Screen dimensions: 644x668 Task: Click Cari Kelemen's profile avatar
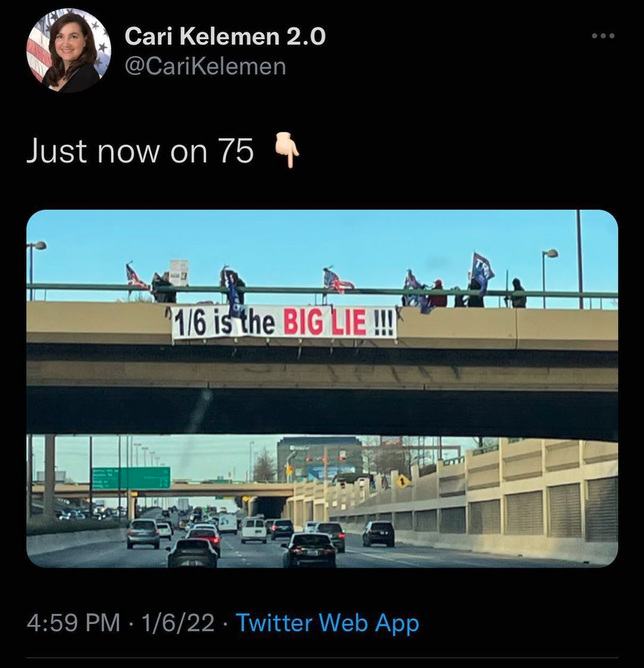click(x=69, y=51)
